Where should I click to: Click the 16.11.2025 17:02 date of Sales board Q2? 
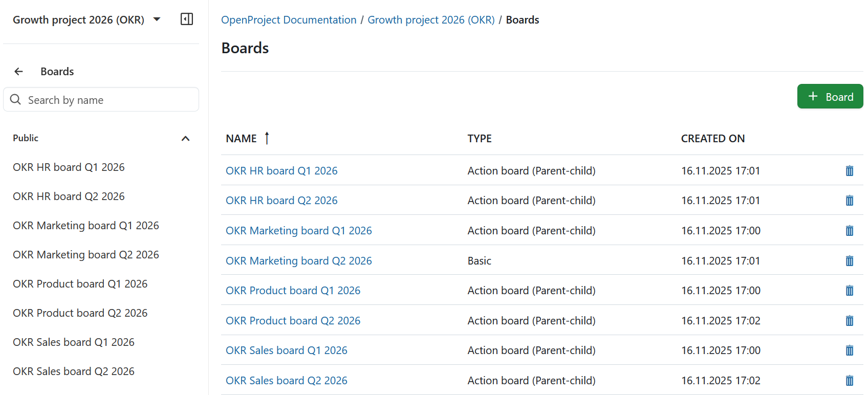(x=721, y=381)
